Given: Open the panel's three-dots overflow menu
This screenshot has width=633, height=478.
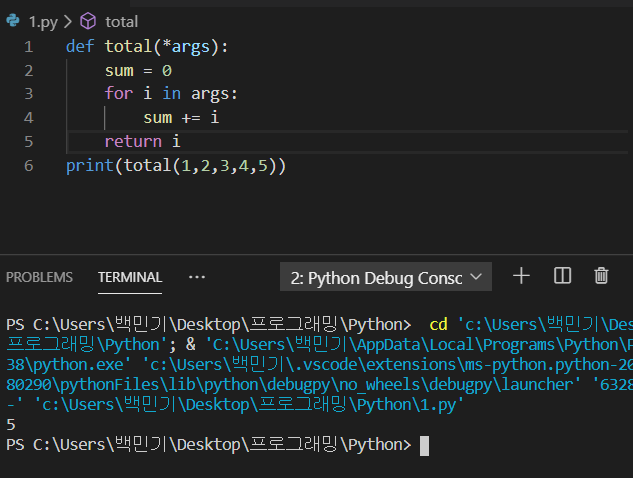Looking at the screenshot, I should point(197,277).
